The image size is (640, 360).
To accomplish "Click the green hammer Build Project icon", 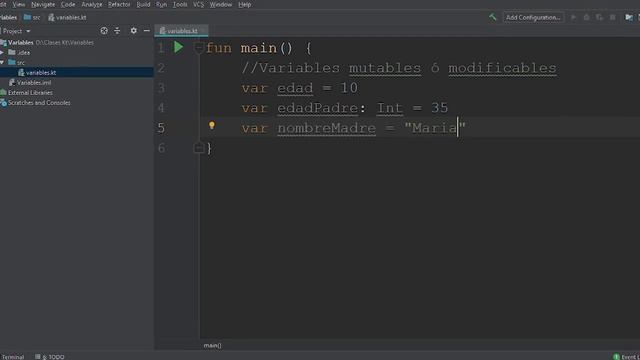I will (493, 17).
